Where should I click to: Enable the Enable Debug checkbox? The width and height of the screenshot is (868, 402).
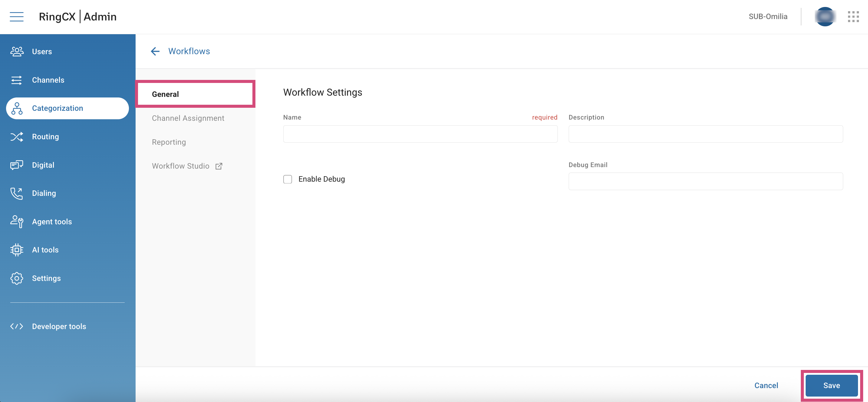click(x=288, y=179)
